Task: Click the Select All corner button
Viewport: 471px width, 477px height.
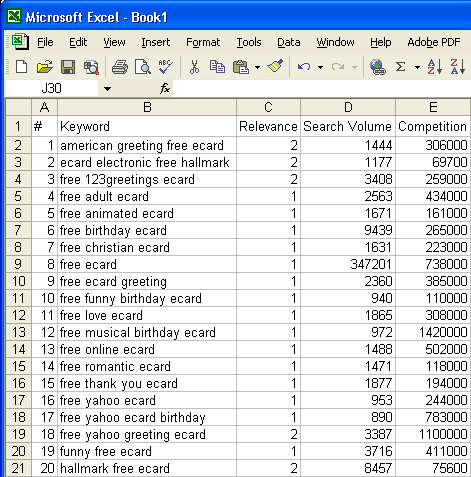Action: (19, 107)
